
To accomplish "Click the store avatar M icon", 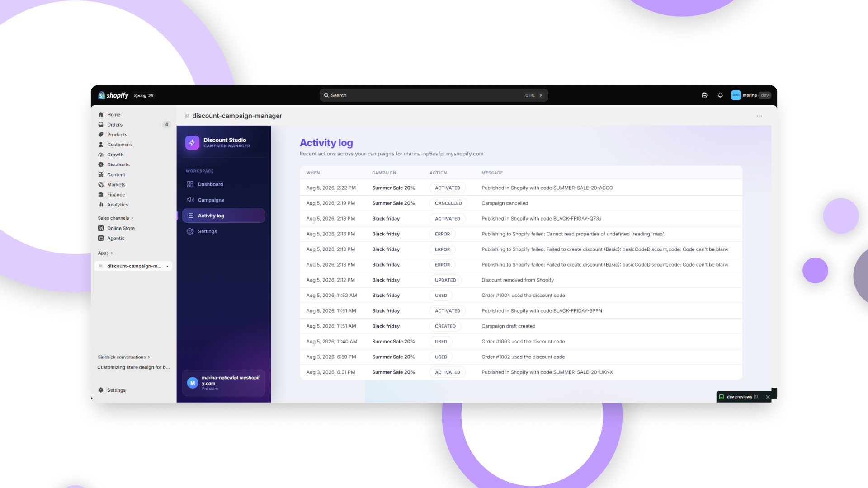I will click(193, 383).
